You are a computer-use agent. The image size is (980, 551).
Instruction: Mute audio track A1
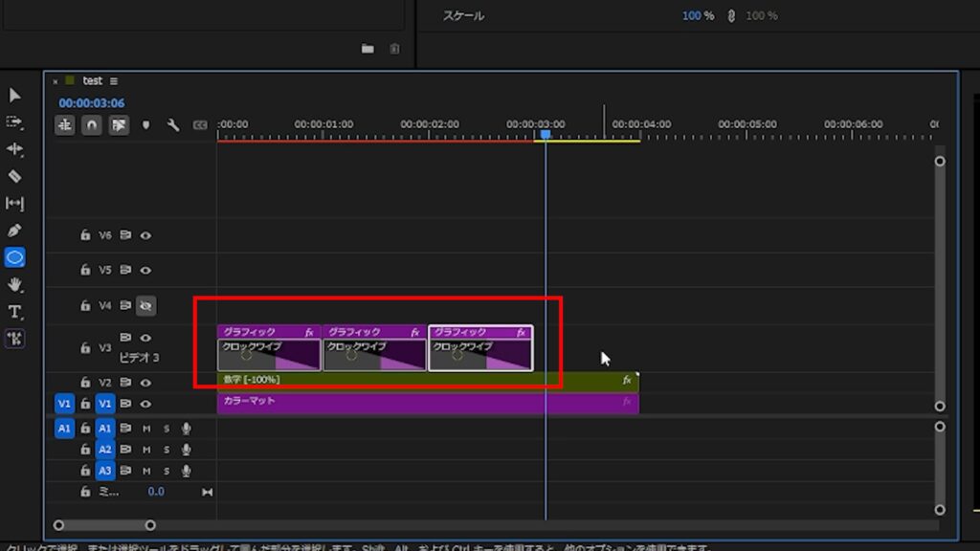[x=146, y=429]
